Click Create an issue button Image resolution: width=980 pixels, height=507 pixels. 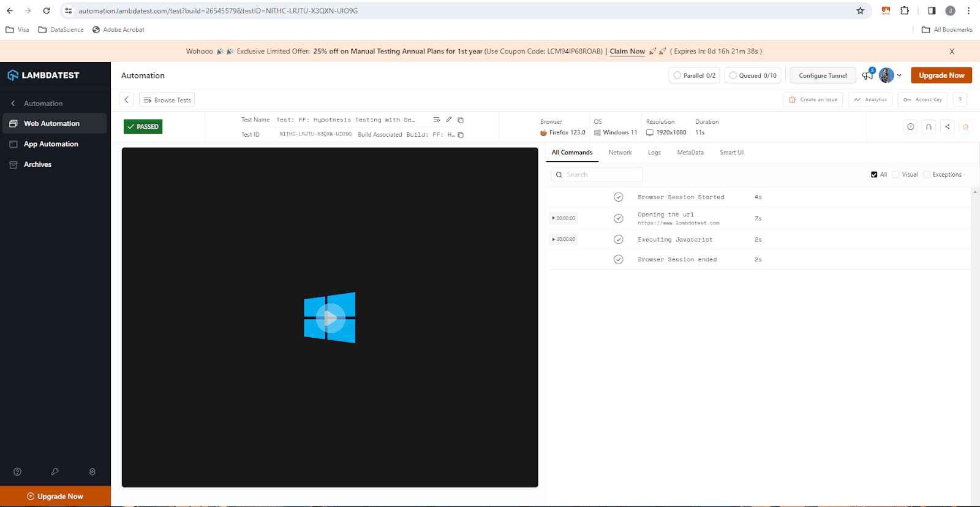813,99
